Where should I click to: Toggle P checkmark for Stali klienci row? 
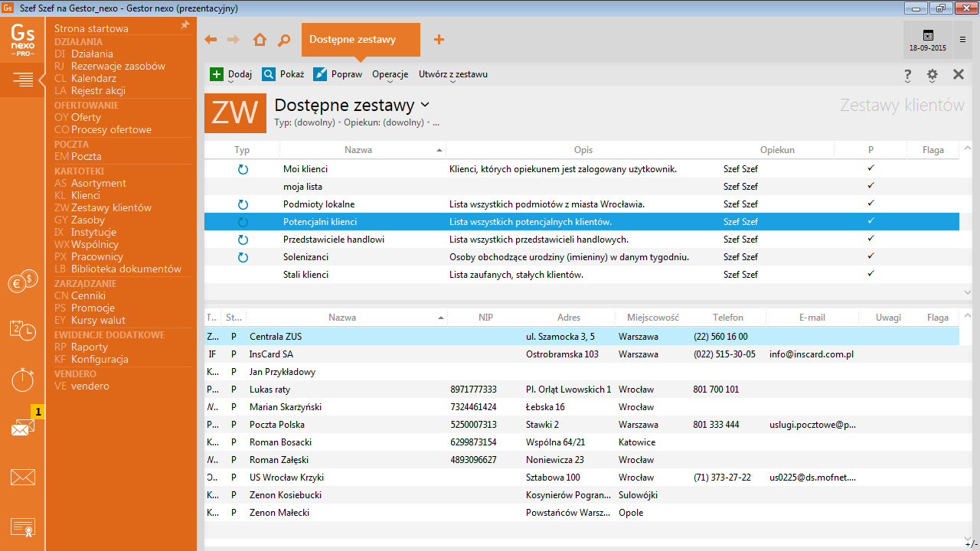[x=871, y=274]
